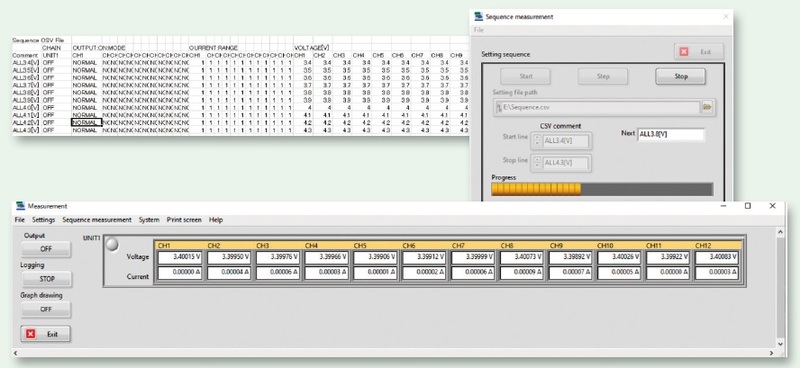Click the Start line stepper arrows
This screenshot has height=368, width=800.
click(x=536, y=141)
